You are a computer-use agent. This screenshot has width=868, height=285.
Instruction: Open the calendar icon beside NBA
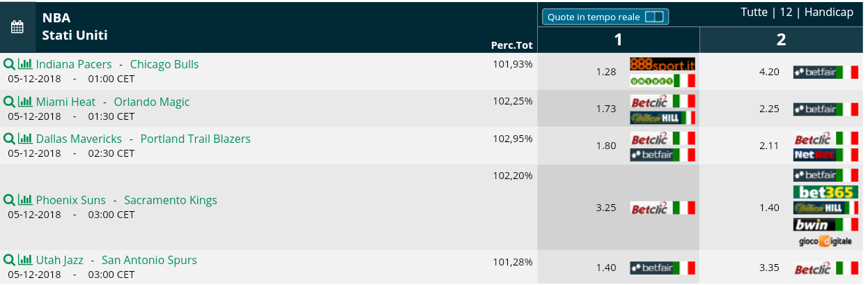(x=17, y=27)
